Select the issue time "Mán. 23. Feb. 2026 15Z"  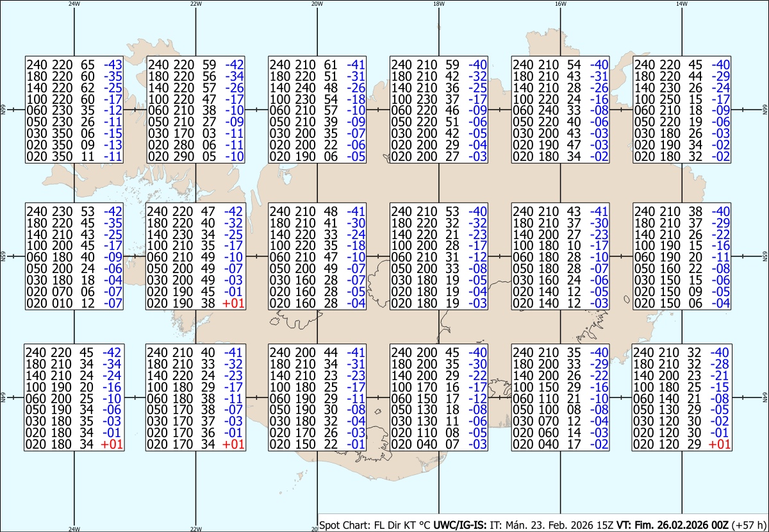point(559,524)
